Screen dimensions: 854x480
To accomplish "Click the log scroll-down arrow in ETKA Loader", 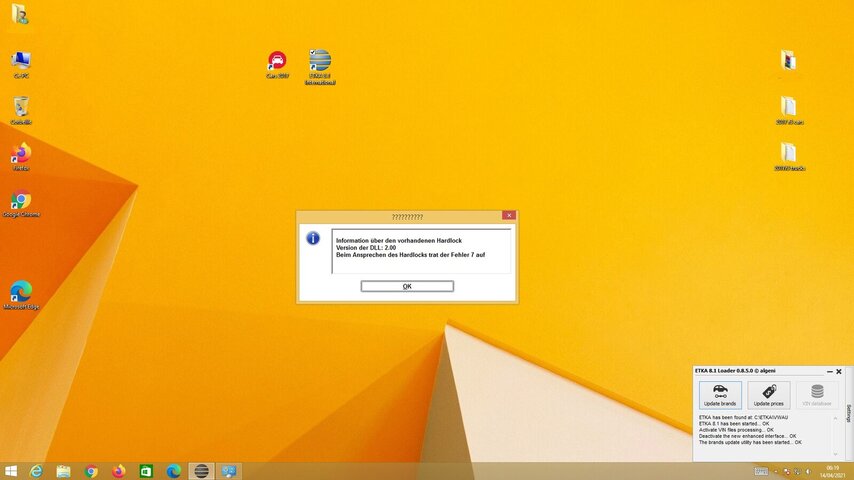I will click(x=835, y=453).
